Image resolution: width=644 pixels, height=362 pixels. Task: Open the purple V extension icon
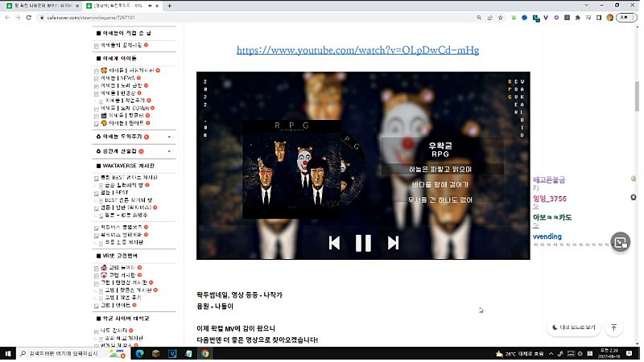pyautogui.click(x=546, y=18)
